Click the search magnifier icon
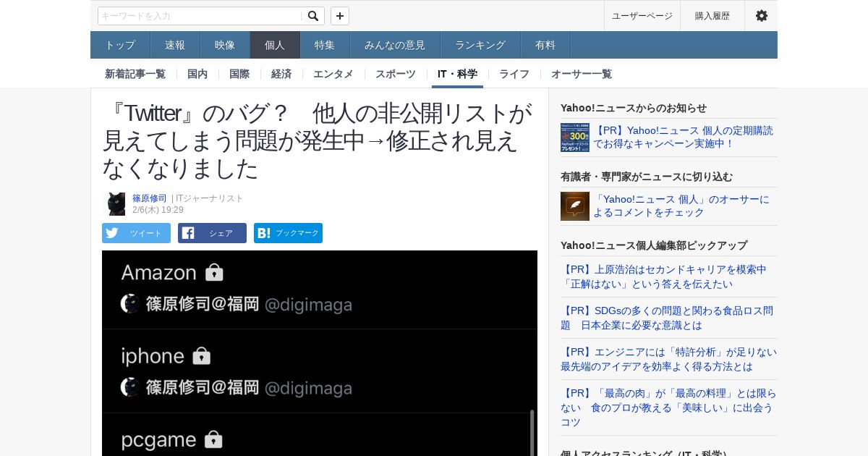 click(x=312, y=16)
